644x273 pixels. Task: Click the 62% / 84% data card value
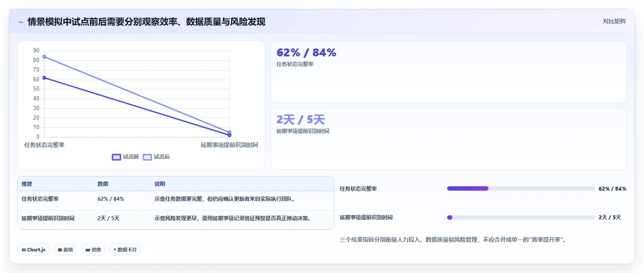[x=306, y=53]
